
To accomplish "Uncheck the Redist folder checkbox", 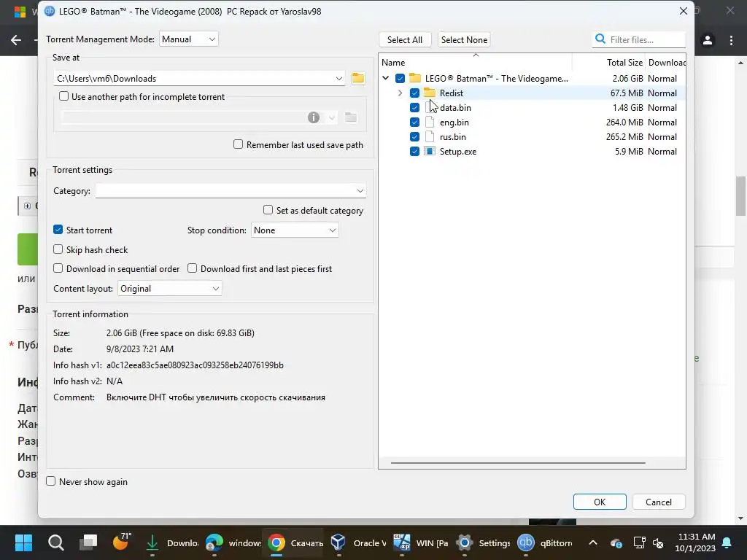I will pyautogui.click(x=414, y=93).
